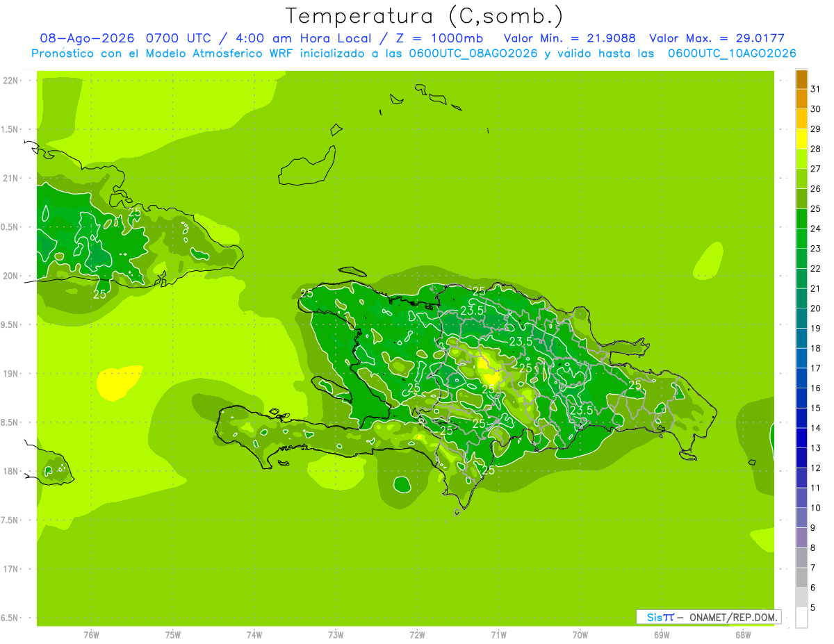Pick the yellow-green swatch between 27 and 28
The image size is (834, 644).
tap(801, 158)
